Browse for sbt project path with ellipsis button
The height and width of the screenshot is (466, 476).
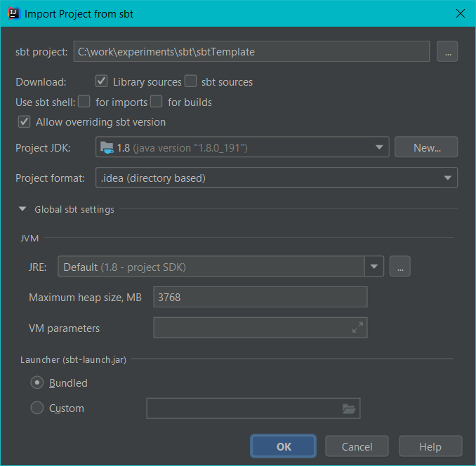click(447, 51)
